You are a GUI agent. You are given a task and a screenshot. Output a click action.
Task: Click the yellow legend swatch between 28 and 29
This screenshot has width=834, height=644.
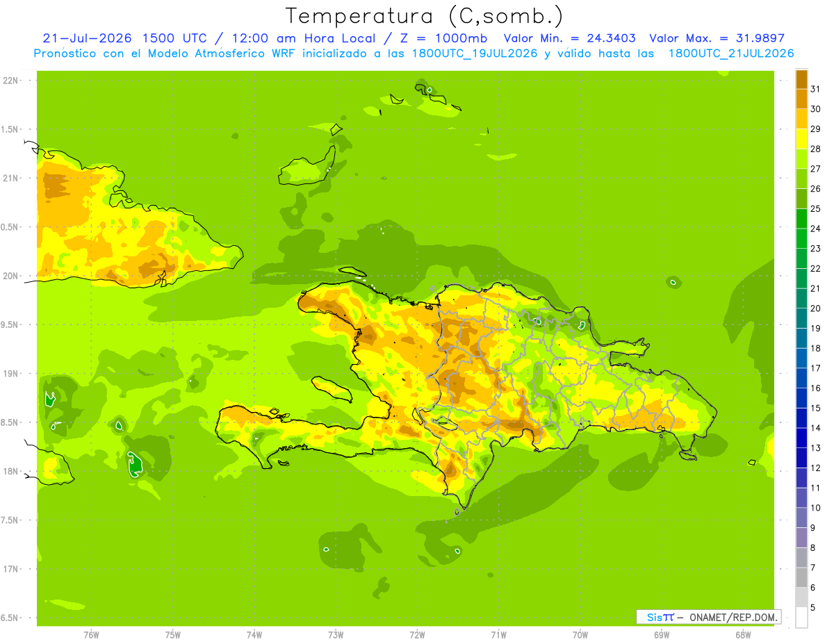(801, 138)
